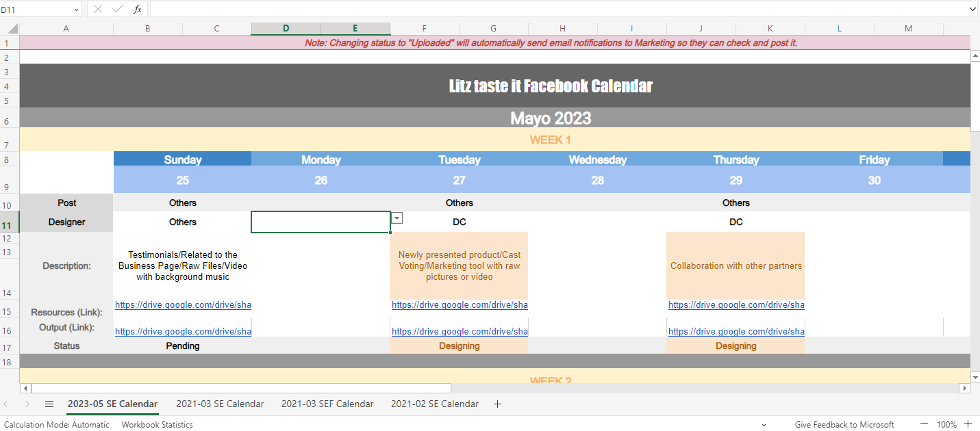Zoom out with minus icon

[925, 424]
